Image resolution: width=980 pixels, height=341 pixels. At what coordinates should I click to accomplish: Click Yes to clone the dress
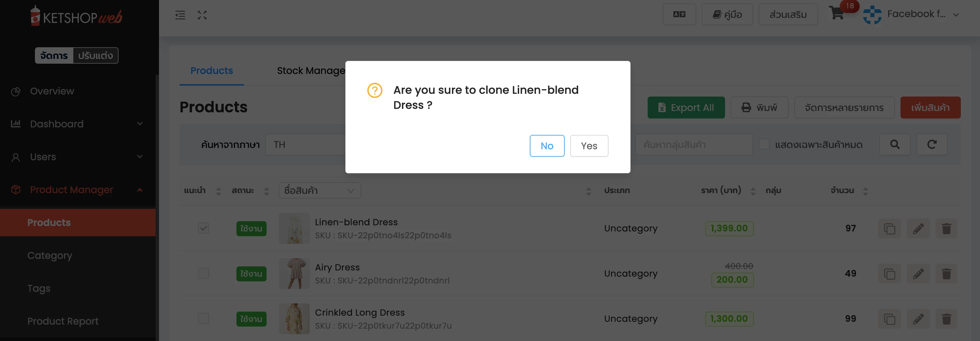click(x=589, y=146)
